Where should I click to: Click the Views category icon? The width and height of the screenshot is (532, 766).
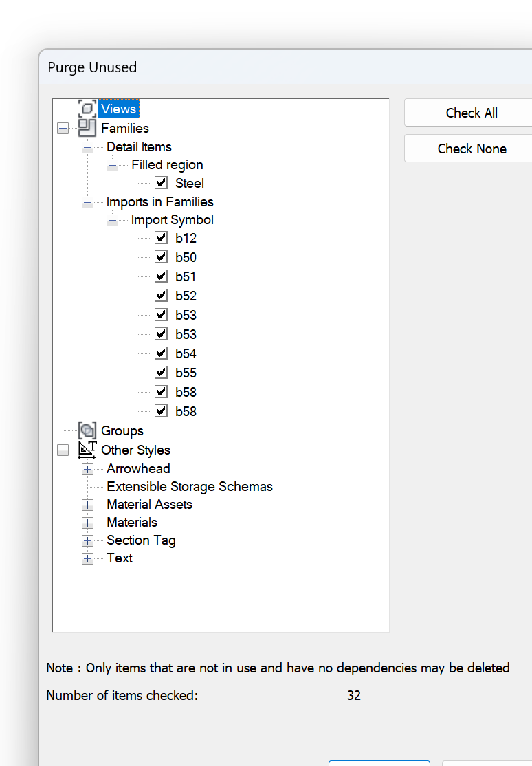pos(87,109)
